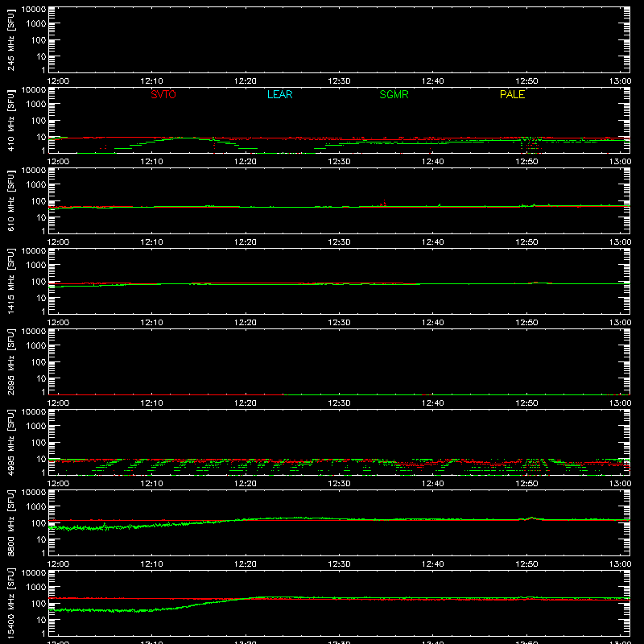The height and width of the screenshot is (644, 644).
Task: Click 12:00 time label below 245 MHz panel
Action: click(58, 81)
